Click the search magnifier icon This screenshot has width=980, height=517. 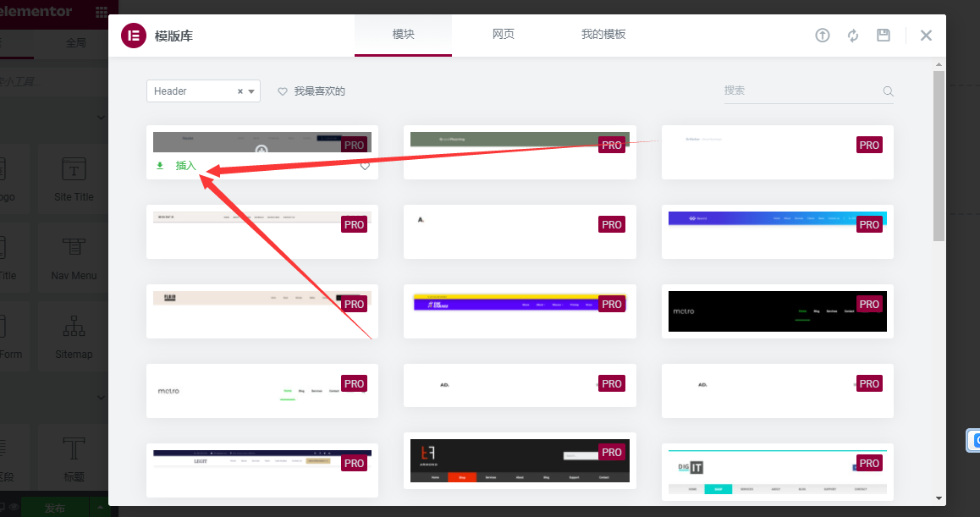[887, 91]
